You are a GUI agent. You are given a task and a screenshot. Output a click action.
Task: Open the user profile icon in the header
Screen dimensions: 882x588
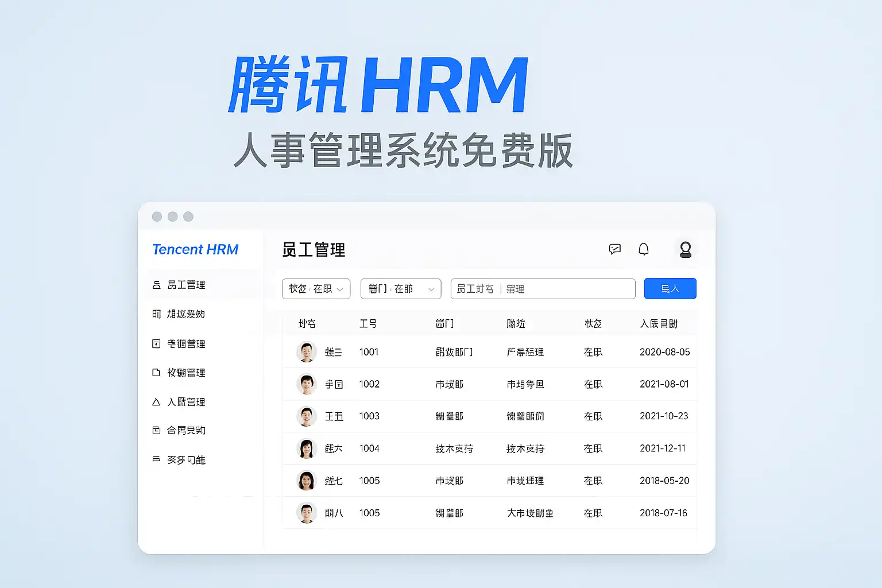[686, 249]
